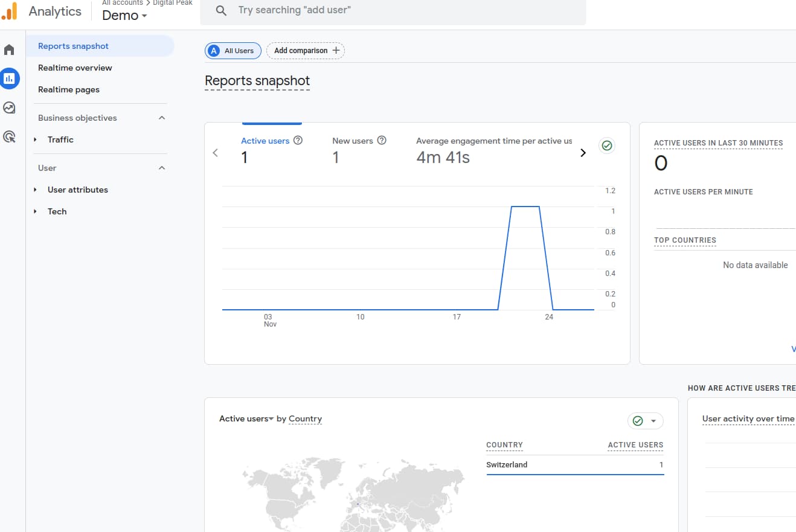Click the green data quality checkmark icon
The width and height of the screenshot is (796, 532).
click(607, 146)
